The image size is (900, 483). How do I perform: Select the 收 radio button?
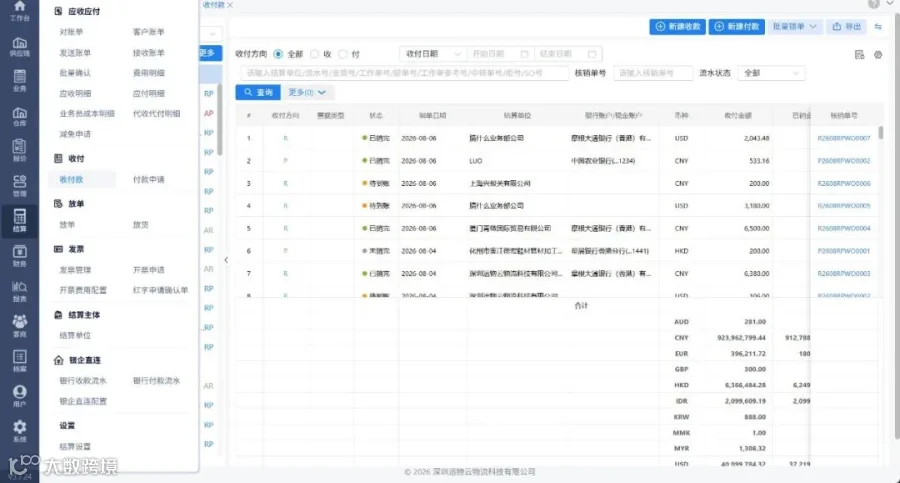point(315,54)
